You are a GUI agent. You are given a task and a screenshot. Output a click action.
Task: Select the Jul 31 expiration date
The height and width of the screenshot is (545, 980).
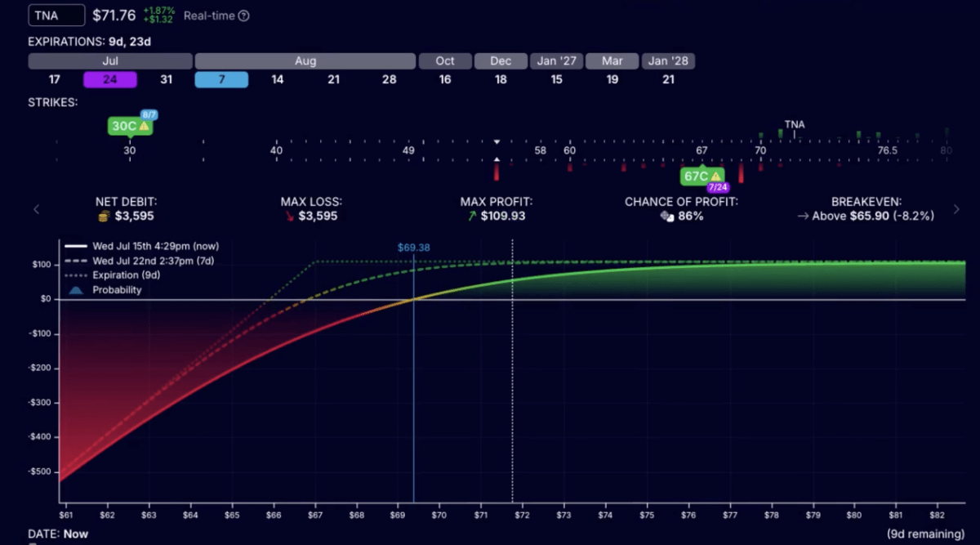(x=166, y=79)
